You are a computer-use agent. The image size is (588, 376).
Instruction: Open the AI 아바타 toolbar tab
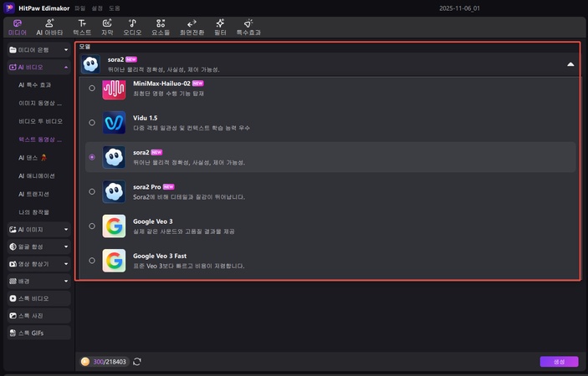coord(50,26)
